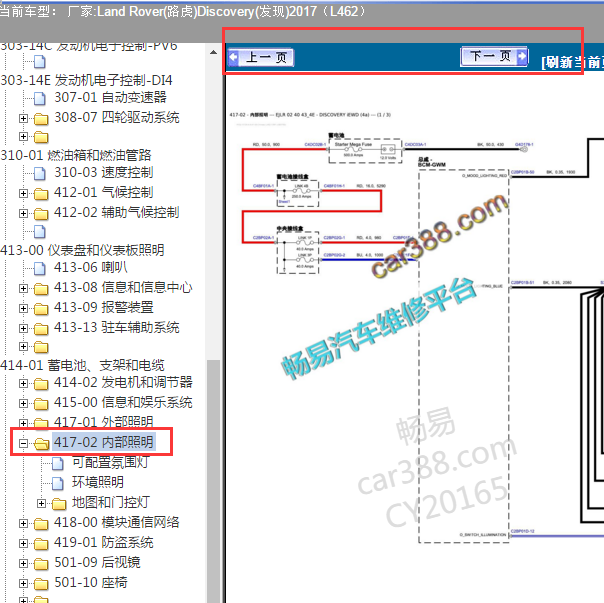604x603 pixels.
Task: Click the 地图和门控灯 folder icon
Action: click(x=59, y=504)
